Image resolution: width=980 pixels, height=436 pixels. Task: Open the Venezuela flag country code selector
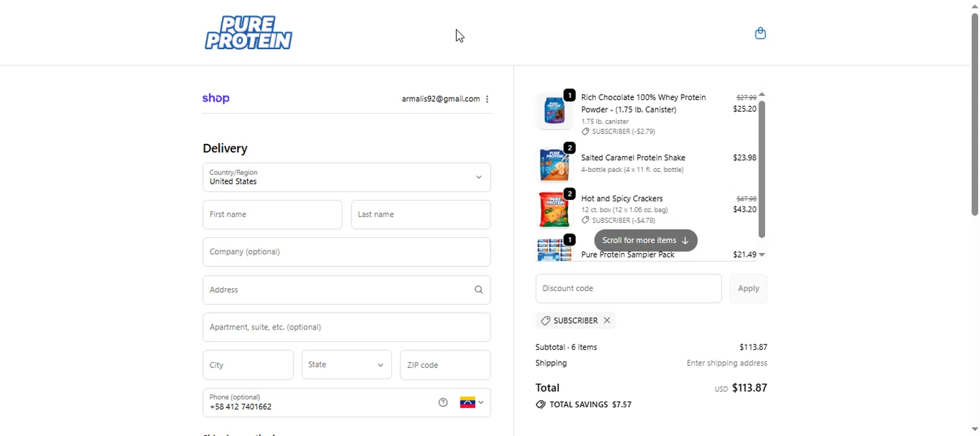tap(472, 403)
